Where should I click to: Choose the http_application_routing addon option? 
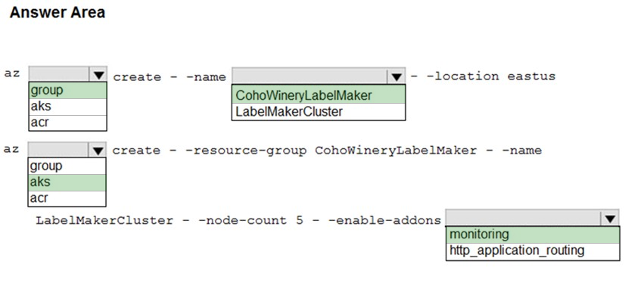coord(533,251)
